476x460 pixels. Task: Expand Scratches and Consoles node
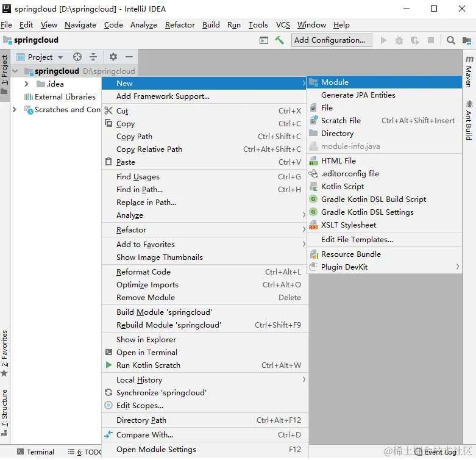[x=14, y=109]
